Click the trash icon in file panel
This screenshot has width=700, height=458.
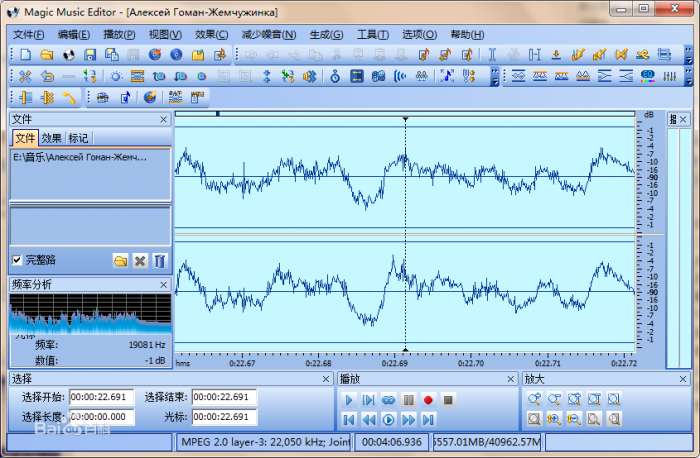coord(160,261)
